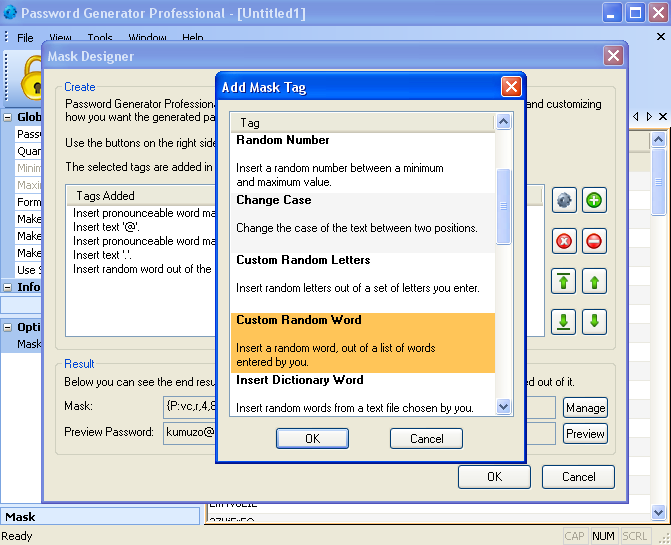This screenshot has width=671, height=545.
Task: Close the document tab with X
Action: [x=663, y=116]
